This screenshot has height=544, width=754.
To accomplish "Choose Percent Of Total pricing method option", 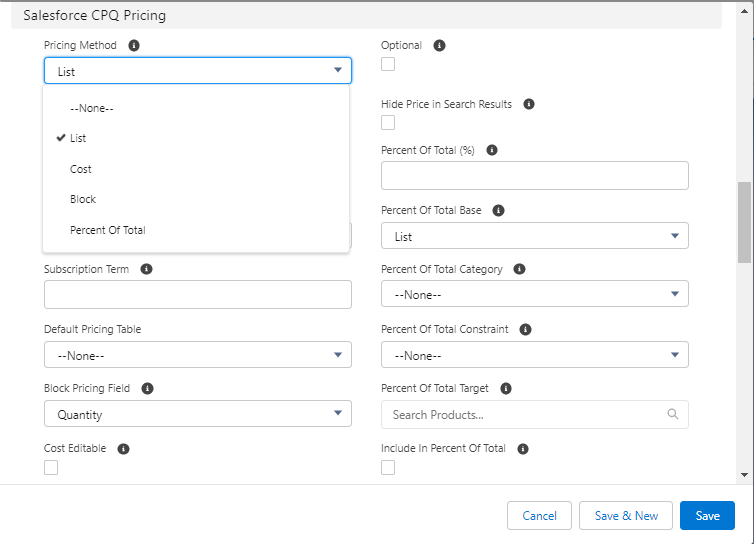I will click(107, 230).
